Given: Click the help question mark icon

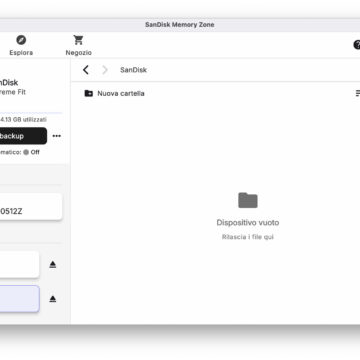Looking at the screenshot, I should 356,45.
